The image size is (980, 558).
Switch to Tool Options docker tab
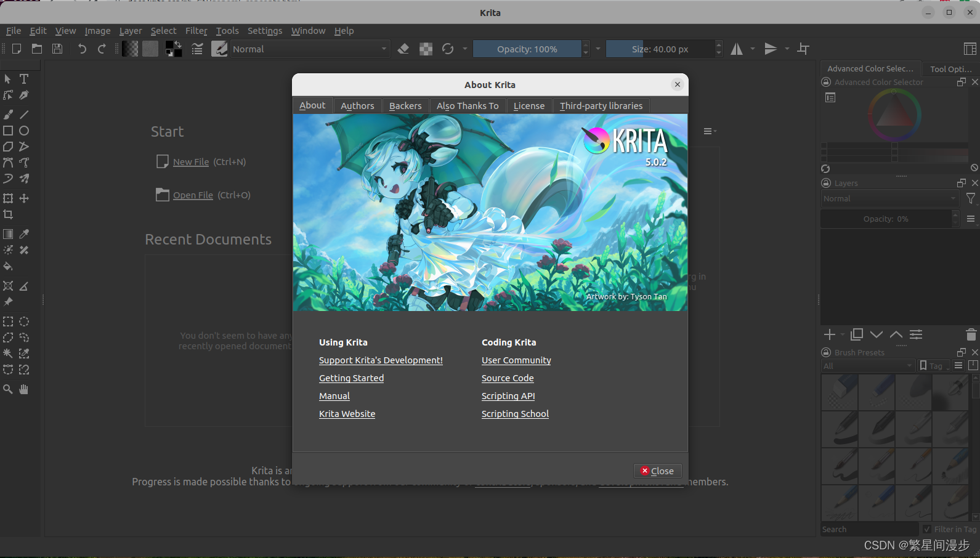950,69
